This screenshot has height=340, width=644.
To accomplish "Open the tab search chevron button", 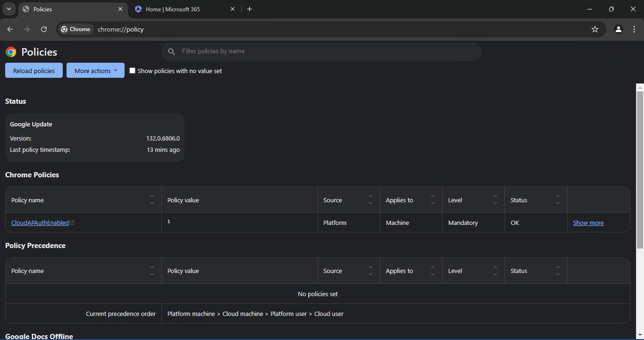I will (8, 9).
